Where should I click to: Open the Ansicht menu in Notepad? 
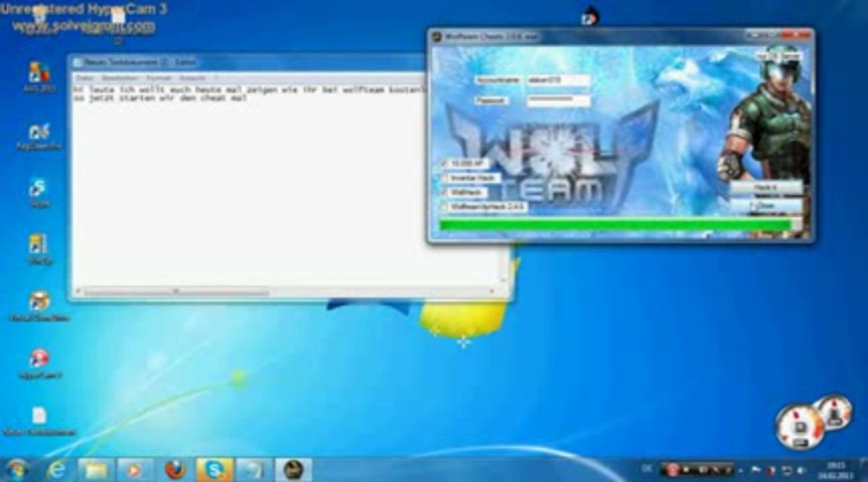pyautogui.click(x=193, y=78)
